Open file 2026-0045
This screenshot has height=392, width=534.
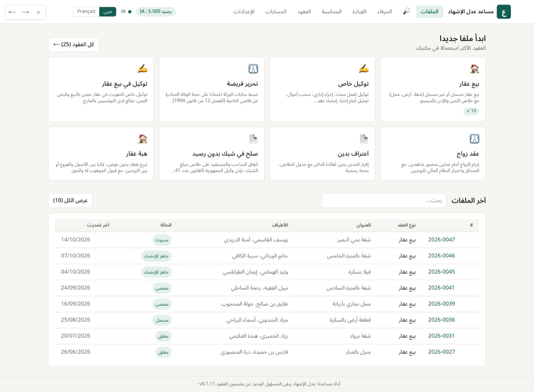click(x=441, y=271)
